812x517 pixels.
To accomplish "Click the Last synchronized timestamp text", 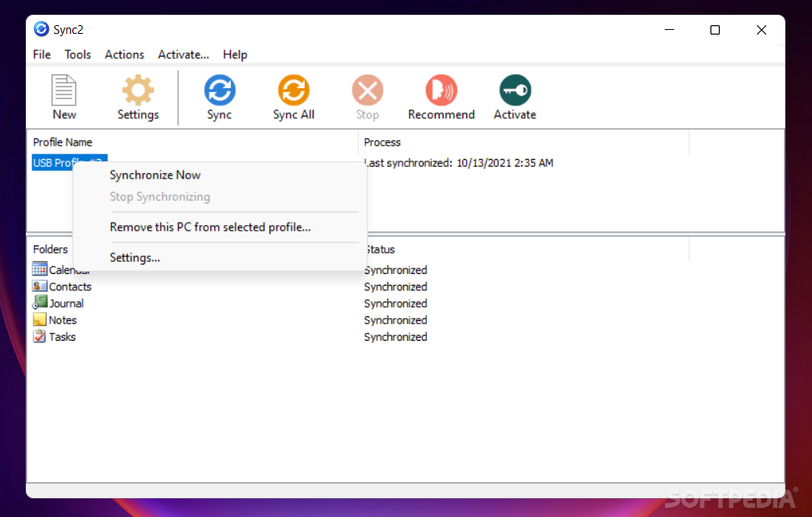I will [459, 163].
